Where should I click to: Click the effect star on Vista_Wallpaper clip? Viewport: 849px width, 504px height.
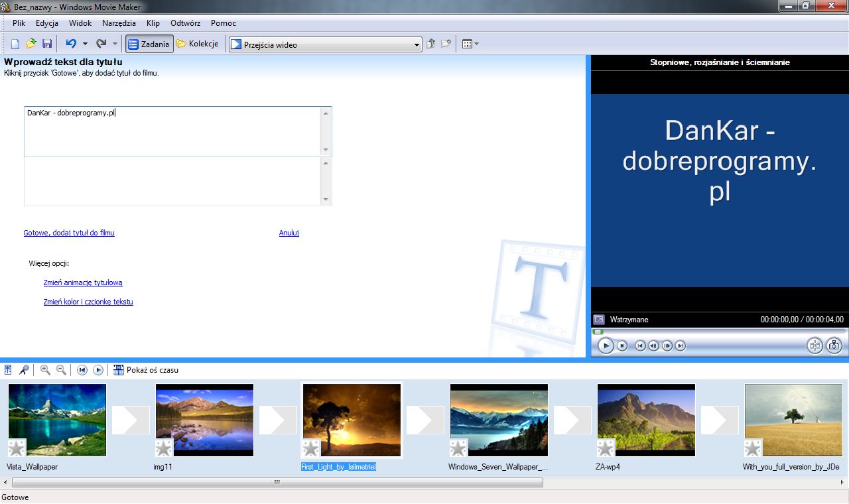coord(17,448)
